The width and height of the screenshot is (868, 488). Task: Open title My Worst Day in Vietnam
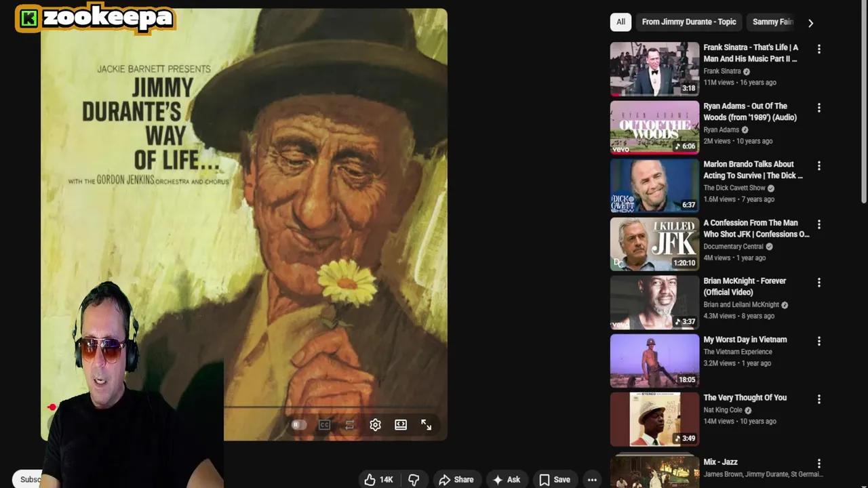coord(745,339)
